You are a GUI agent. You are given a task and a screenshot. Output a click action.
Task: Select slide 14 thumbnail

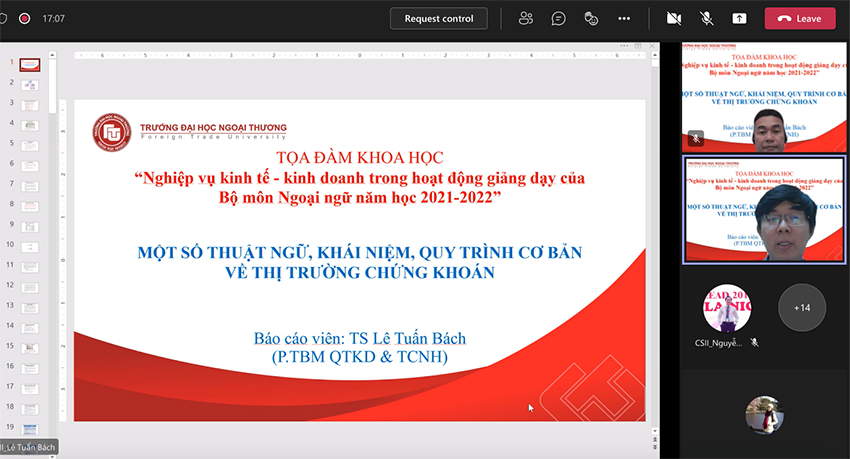pos(30,328)
